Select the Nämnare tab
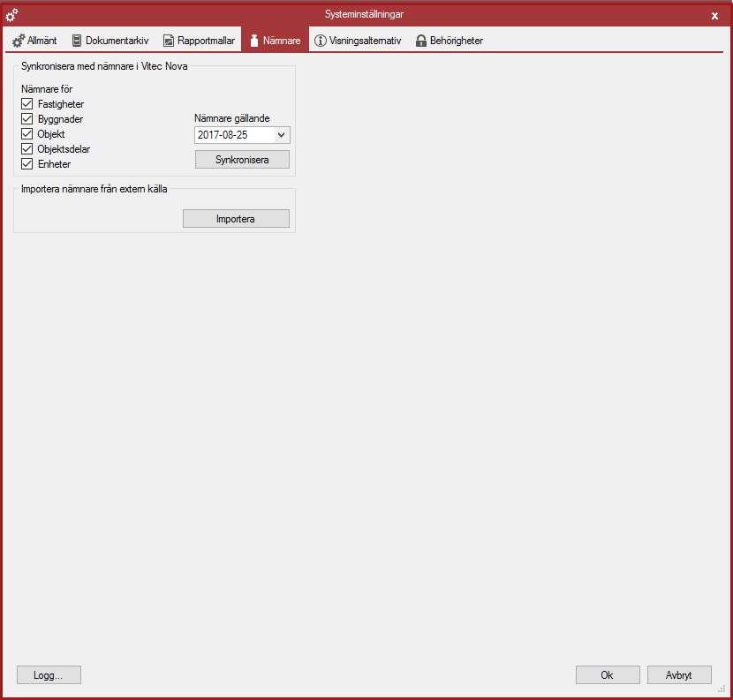 tap(275, 41)
